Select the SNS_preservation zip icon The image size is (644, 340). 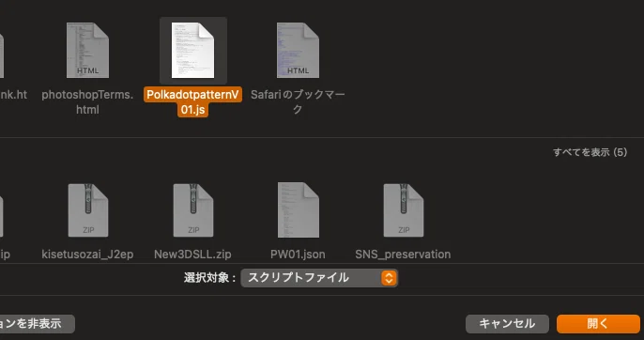click(404, 210)
